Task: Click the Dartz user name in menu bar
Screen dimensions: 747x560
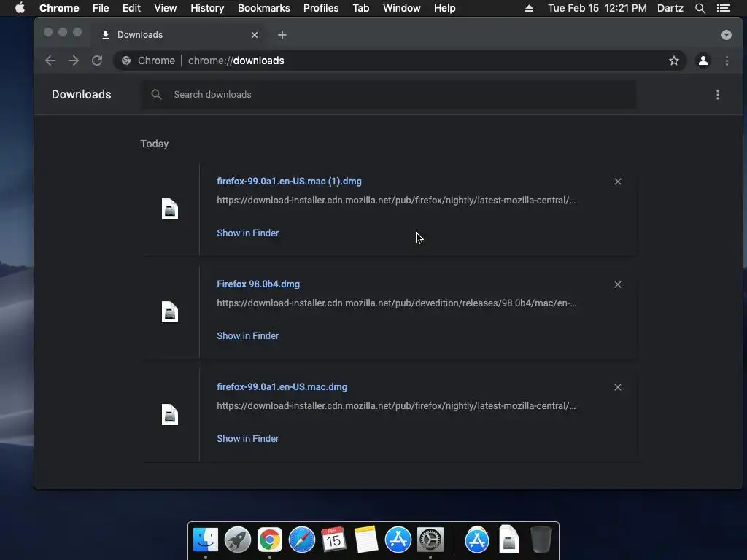Action: pos(670,8)
